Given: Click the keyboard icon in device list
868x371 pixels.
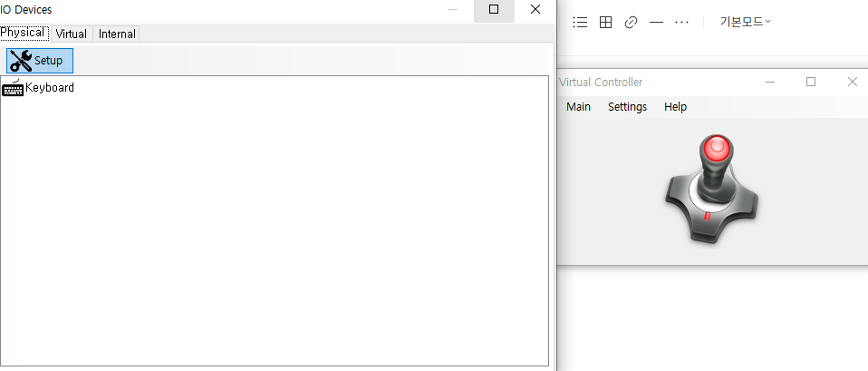Looking at the screenshot, I should (13, 88).
